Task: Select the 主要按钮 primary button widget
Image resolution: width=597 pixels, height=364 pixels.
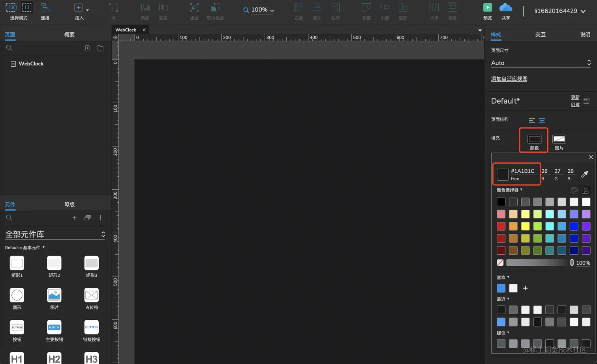Action: click(54, 327)
